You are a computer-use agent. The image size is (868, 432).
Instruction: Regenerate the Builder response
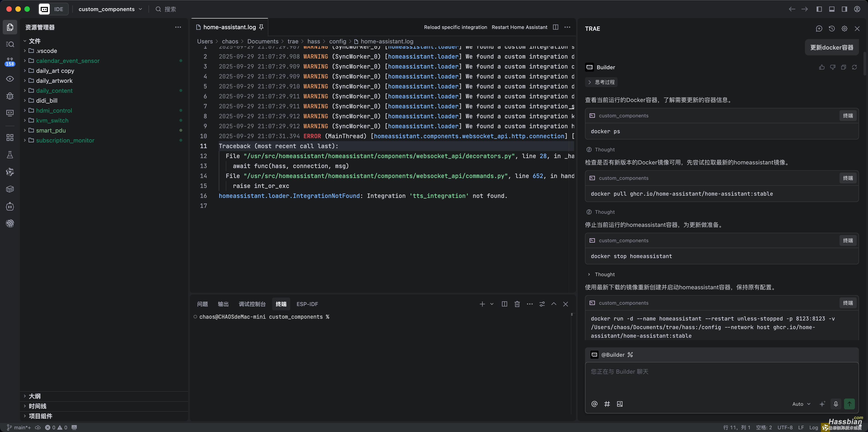(x=854, y=67)
